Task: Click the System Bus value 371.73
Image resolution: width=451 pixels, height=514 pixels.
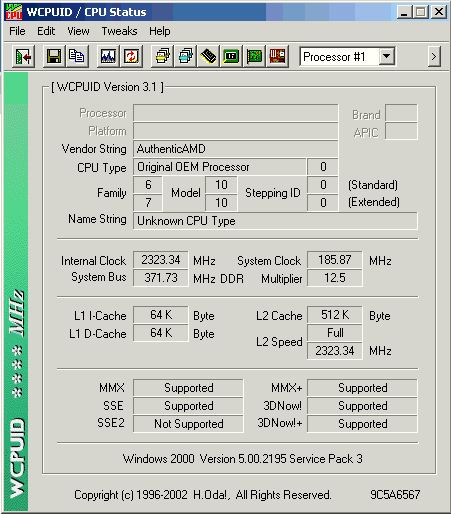Action: tap(161, 278)
